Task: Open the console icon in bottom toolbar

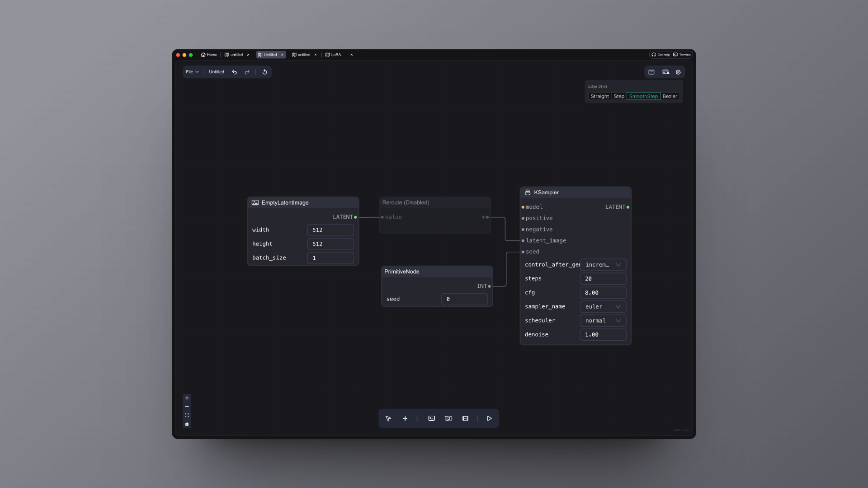Action: pos(431,419)
